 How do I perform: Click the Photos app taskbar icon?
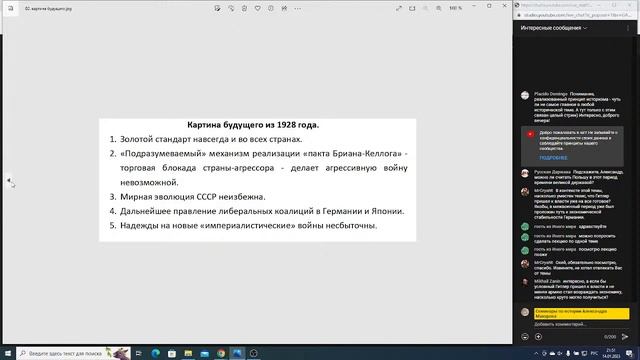pyautogui.click(x=237, y=353)
